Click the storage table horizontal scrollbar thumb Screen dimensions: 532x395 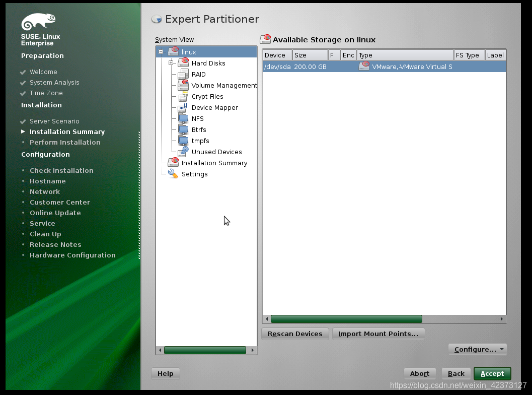[x=346, y=319]
